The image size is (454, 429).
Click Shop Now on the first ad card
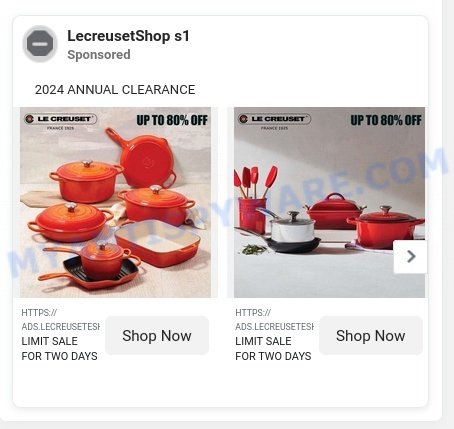point(157,336)
